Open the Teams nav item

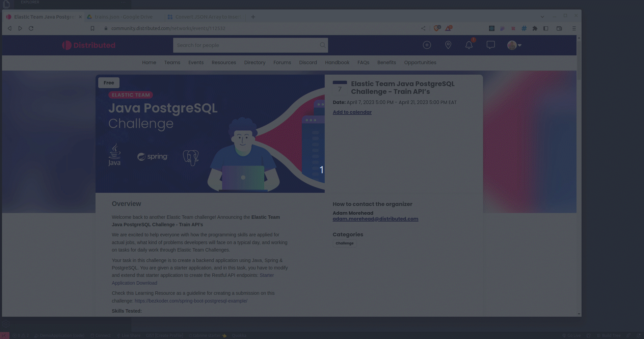[172, 62]
